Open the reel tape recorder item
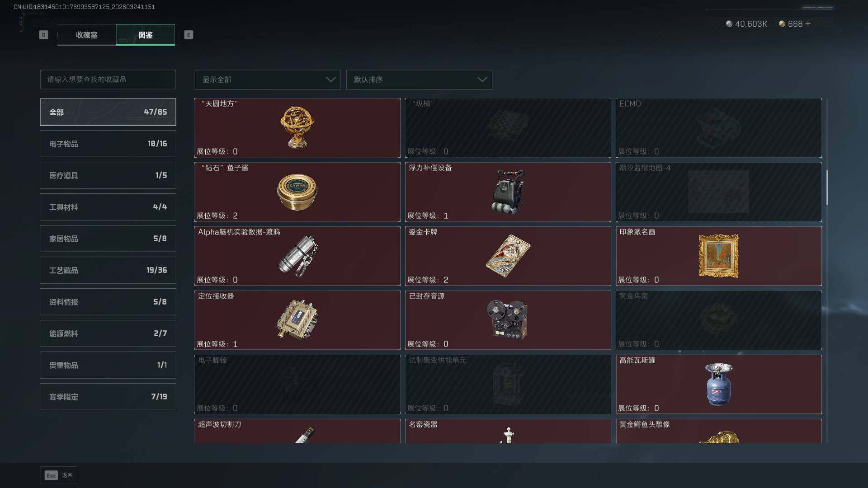Image resolution: width=868 pixels, height=488 pixels. coord(508,320)
